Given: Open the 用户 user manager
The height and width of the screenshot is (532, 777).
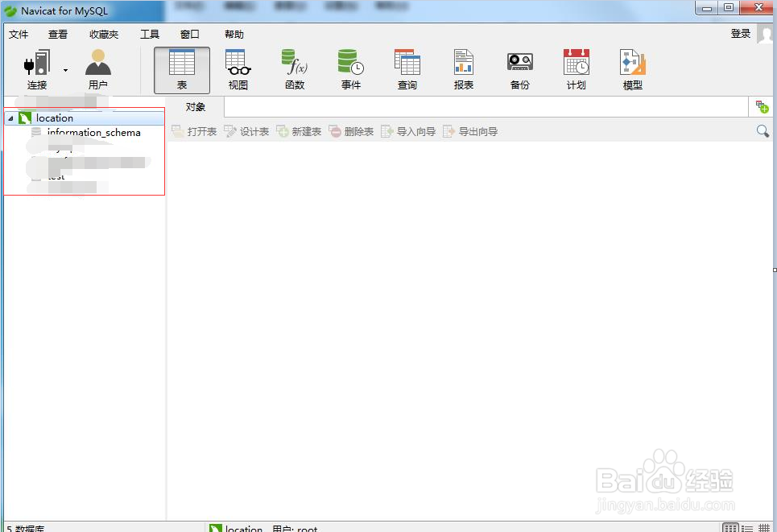Looking at the screenshot, I should click(x=97, y=70).
